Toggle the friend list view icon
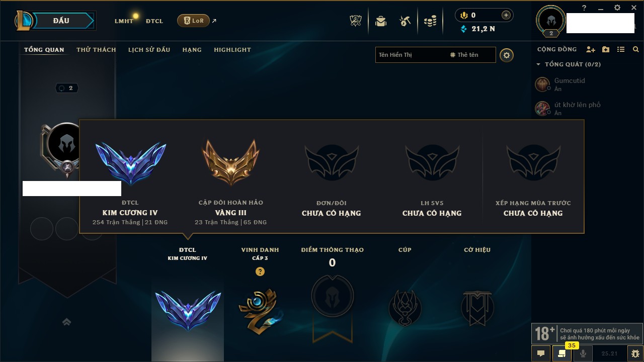 click(x=621, y=49)
